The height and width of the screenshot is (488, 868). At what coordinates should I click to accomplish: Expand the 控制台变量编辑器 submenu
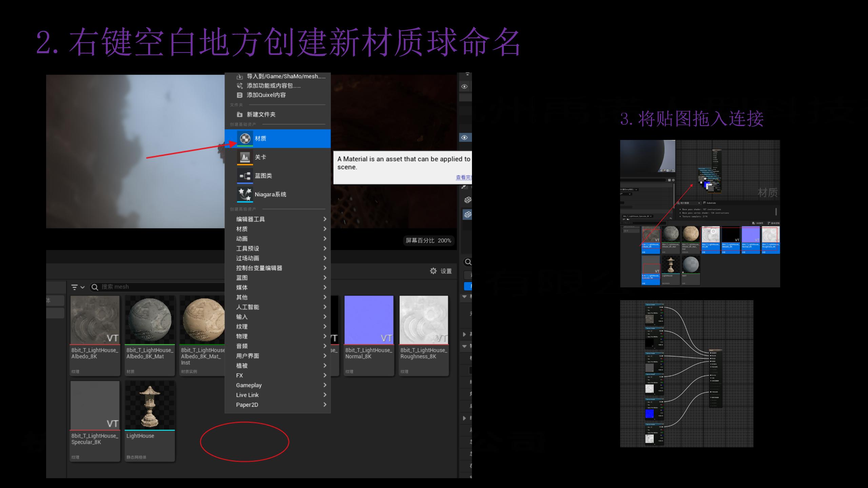[x=277, y=268]
